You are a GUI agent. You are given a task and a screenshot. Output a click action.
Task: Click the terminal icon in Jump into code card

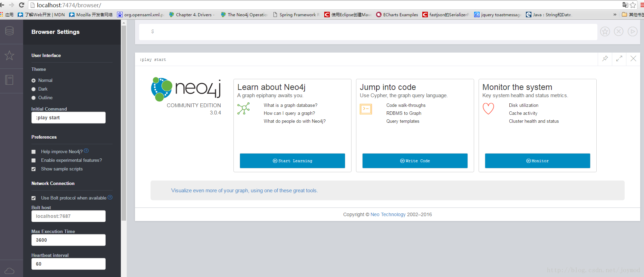[x=366, y=109]
